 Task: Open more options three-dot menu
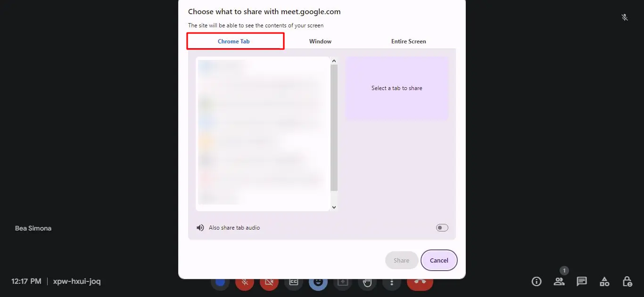click(392, 283)
